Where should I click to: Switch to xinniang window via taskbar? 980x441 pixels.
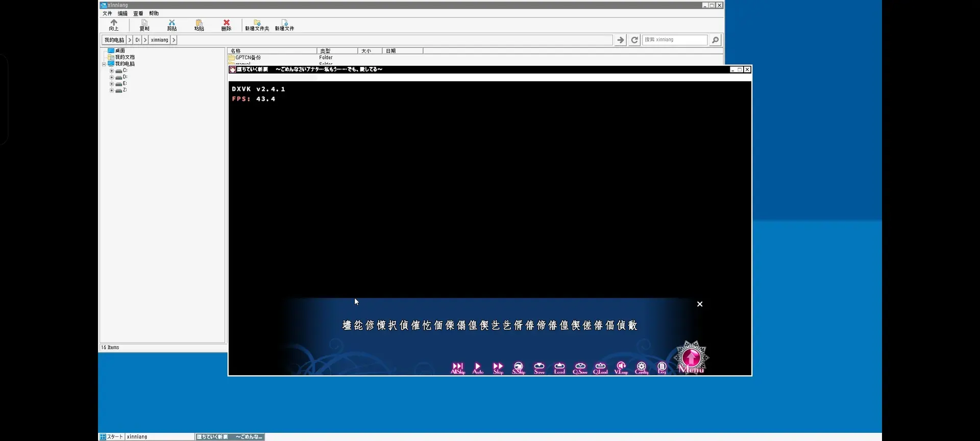[160, 437]
